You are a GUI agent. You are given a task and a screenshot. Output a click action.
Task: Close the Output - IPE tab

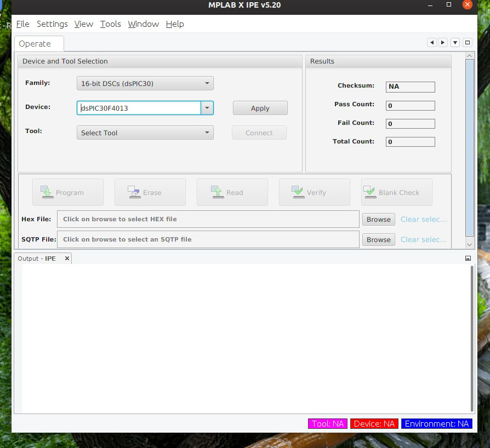coord(67,258)
